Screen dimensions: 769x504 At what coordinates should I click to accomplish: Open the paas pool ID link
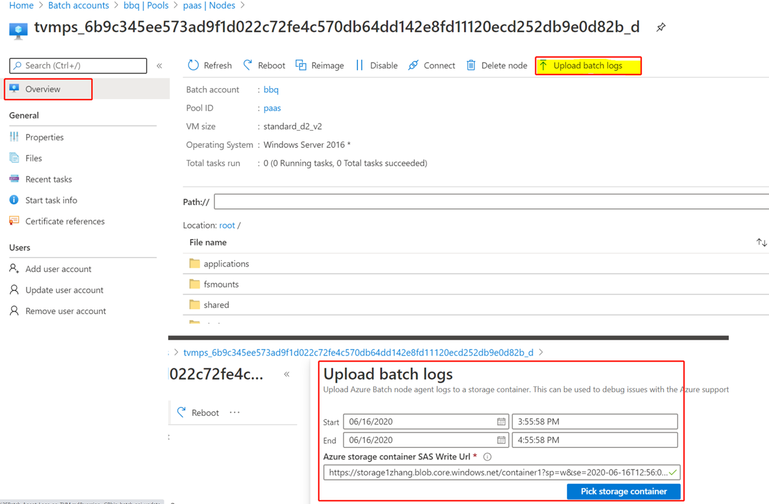272,108
